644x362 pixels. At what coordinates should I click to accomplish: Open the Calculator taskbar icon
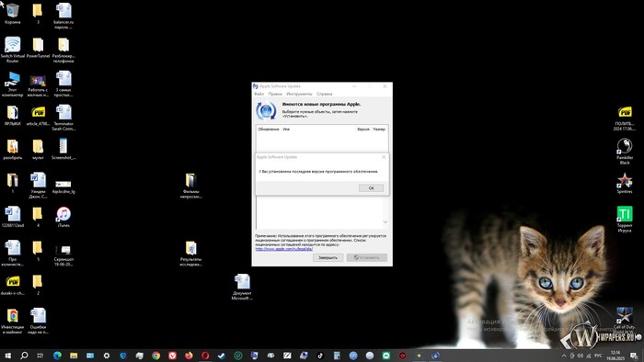[337, 356]
